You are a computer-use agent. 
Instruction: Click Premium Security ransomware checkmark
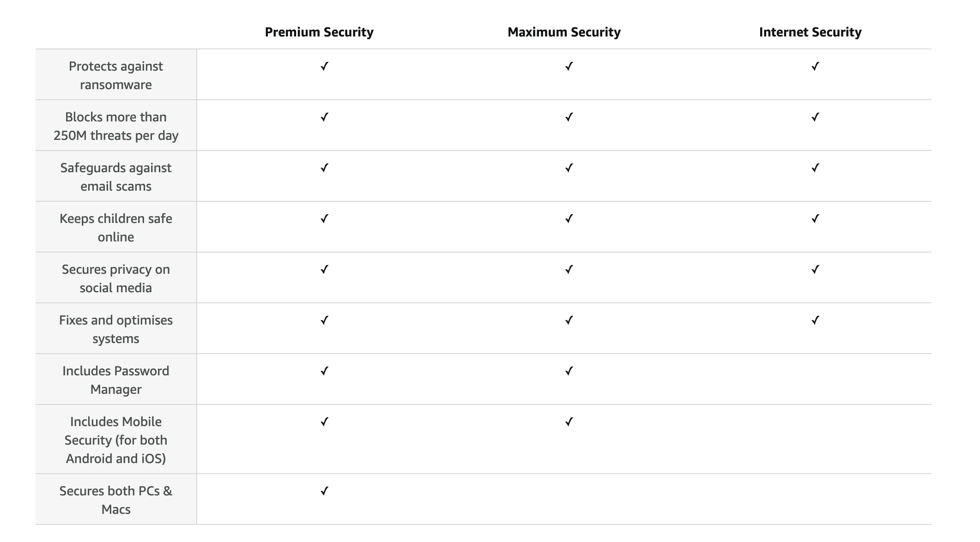pos(324,66)
